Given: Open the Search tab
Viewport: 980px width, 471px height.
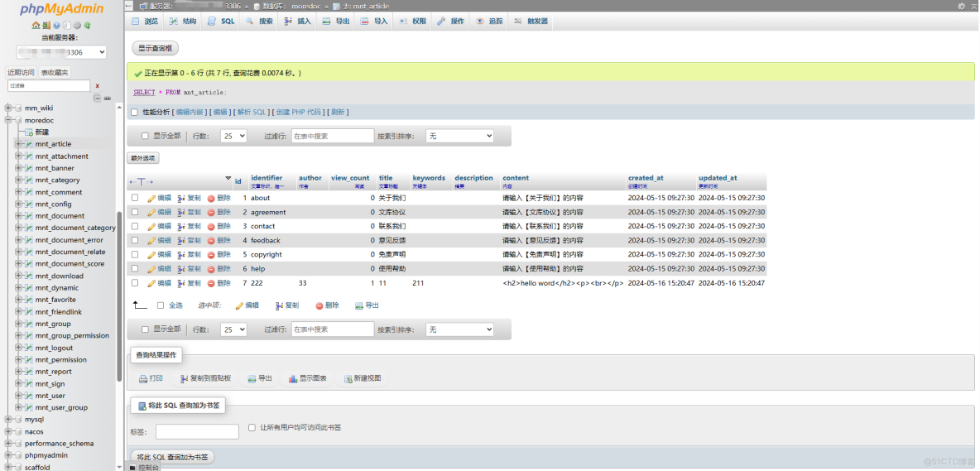Looking at the screenshot, I should [259, 21].
